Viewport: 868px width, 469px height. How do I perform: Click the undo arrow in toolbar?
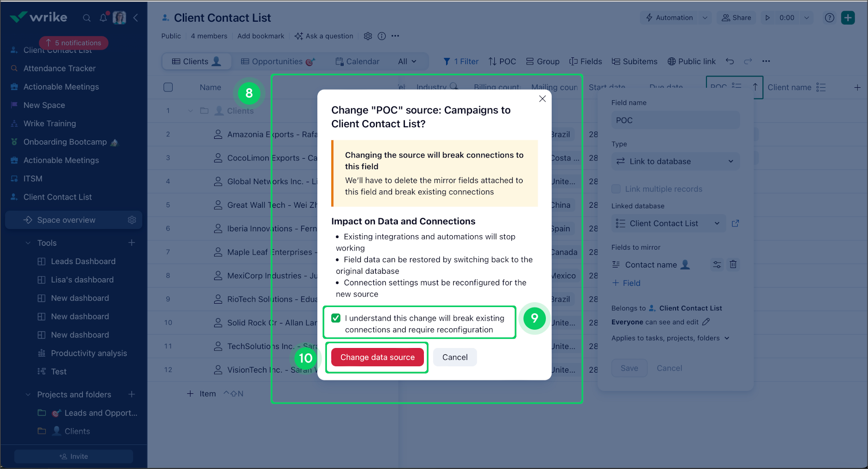click(730, 61)
